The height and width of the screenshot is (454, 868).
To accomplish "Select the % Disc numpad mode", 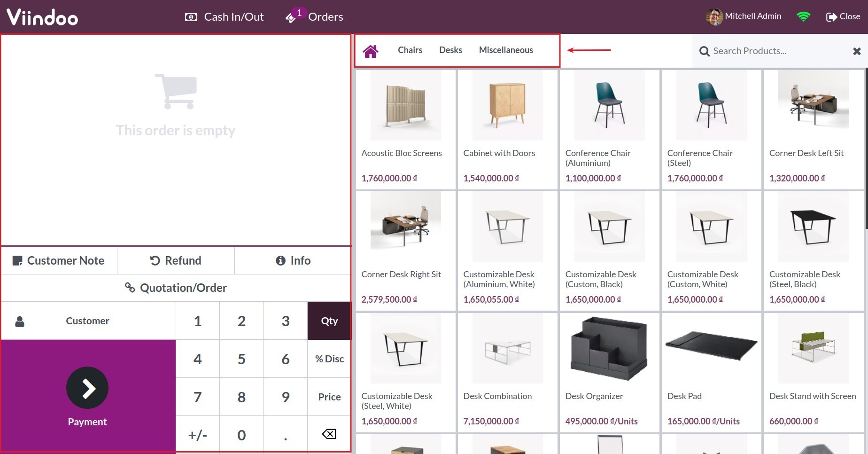I will (329, 359).
